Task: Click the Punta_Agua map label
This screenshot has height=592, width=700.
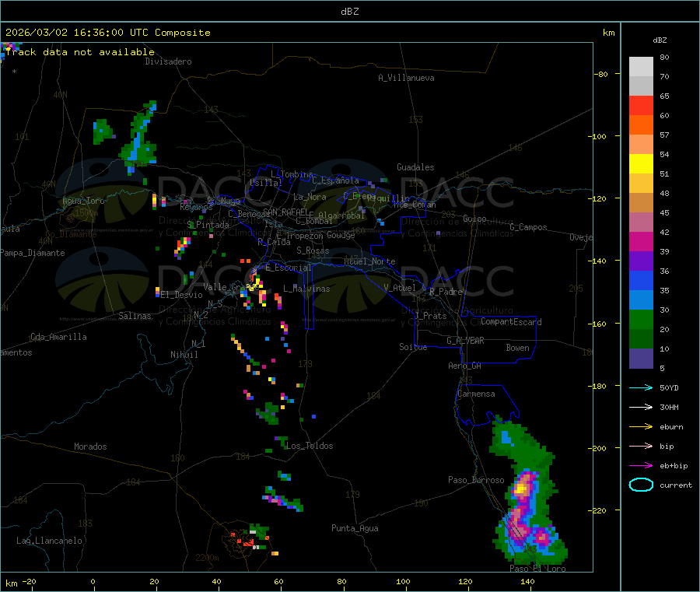Action: click(x=355, y=528)
